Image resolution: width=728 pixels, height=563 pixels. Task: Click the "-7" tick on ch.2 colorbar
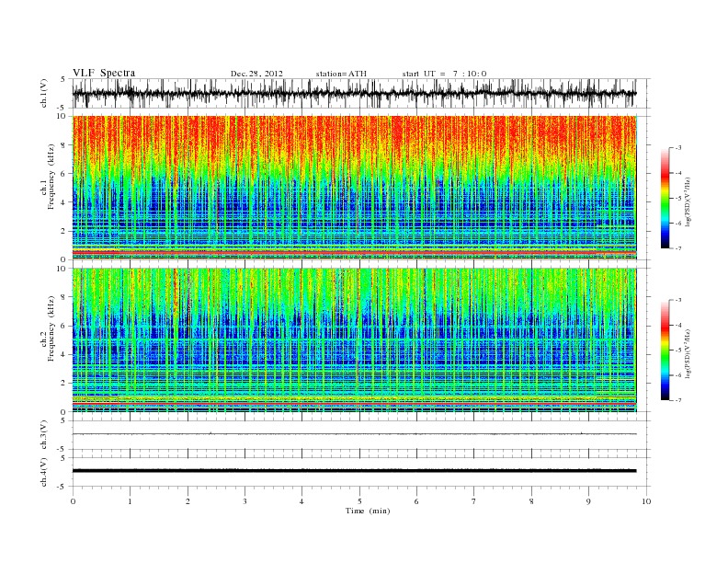(677, 400)
